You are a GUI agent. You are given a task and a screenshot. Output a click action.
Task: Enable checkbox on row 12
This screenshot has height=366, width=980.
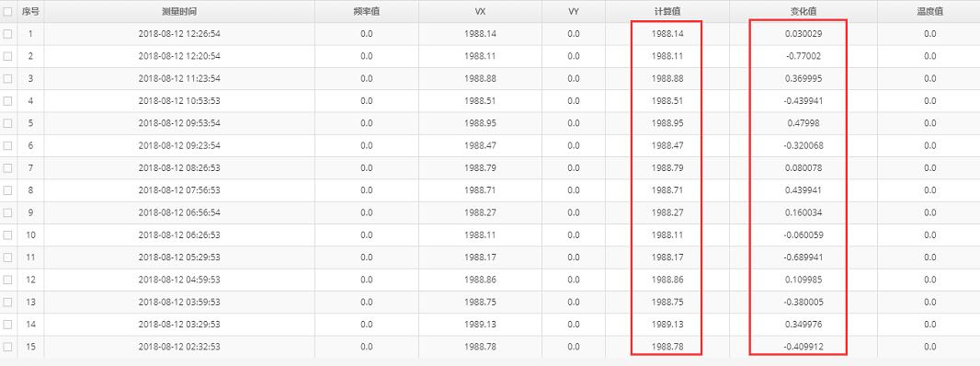(7, 280)
